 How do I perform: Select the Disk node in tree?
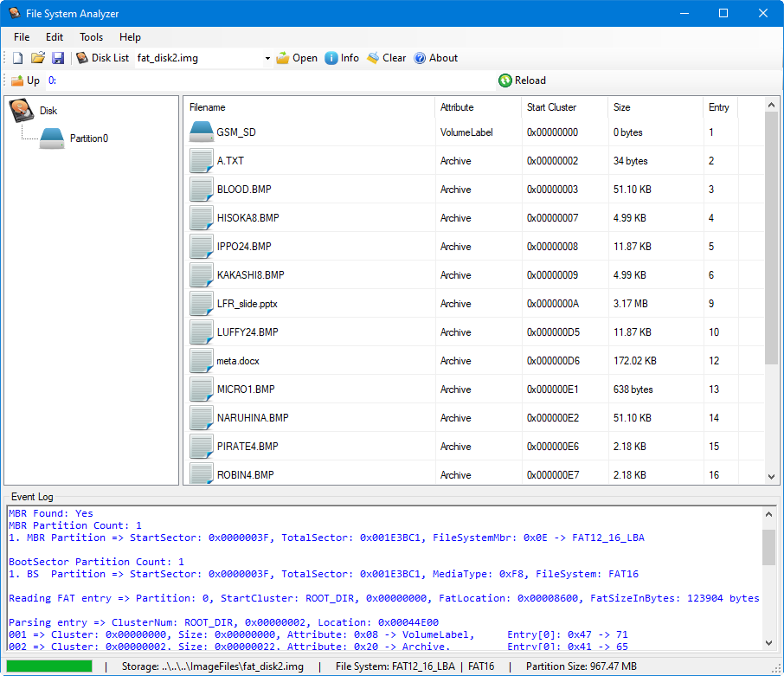[48, 111]
